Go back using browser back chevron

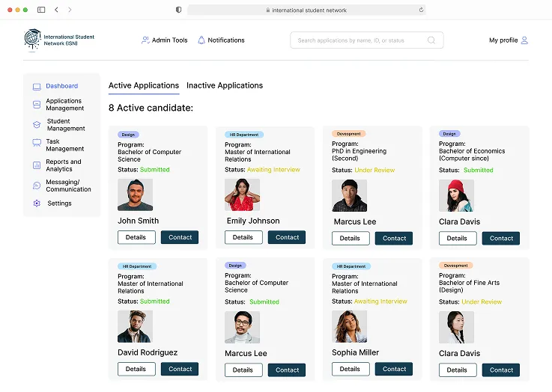[56, 10]
